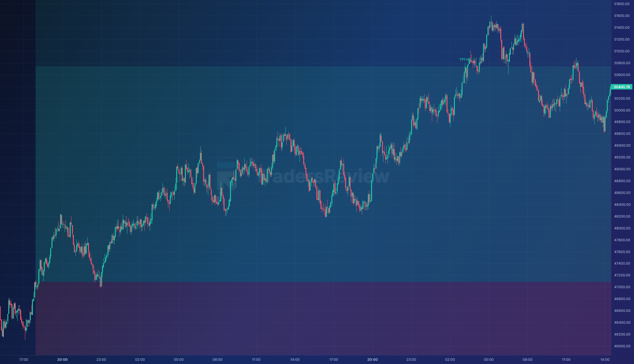Click the 47000.00 price axis label
634x364 pixels.
click(622, 287)
